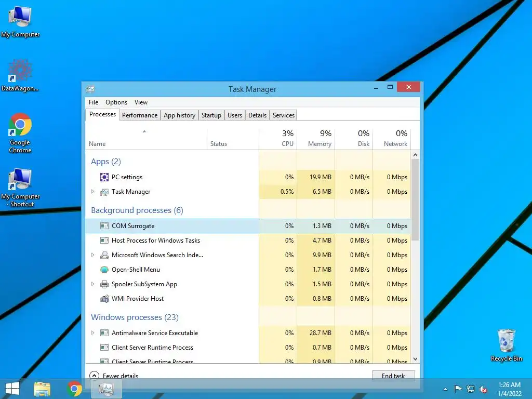Click the Task Manager taskbar button
532x399 pixels.
(107, 389)
